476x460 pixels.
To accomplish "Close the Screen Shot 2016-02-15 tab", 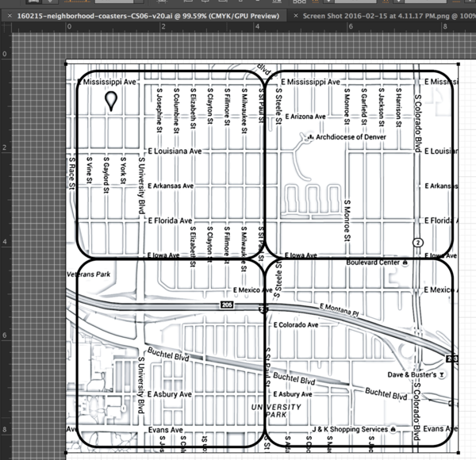I will pyautogui.click(x=296, y=15).
